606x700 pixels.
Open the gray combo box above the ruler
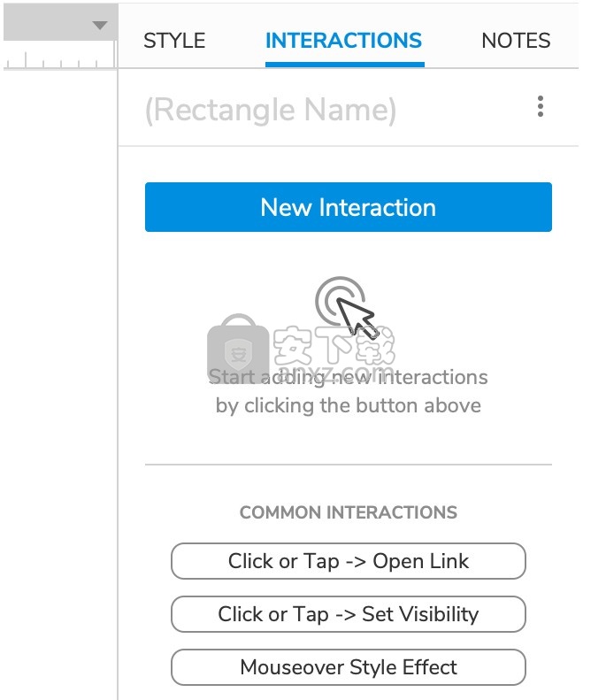61,22
